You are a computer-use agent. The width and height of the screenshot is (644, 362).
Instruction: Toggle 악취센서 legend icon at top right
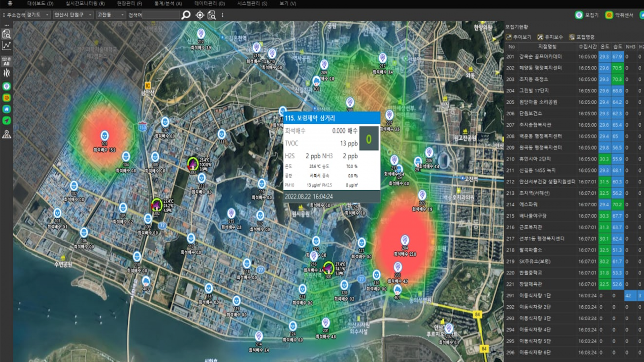pyautogui.click(x=609, y=15)
